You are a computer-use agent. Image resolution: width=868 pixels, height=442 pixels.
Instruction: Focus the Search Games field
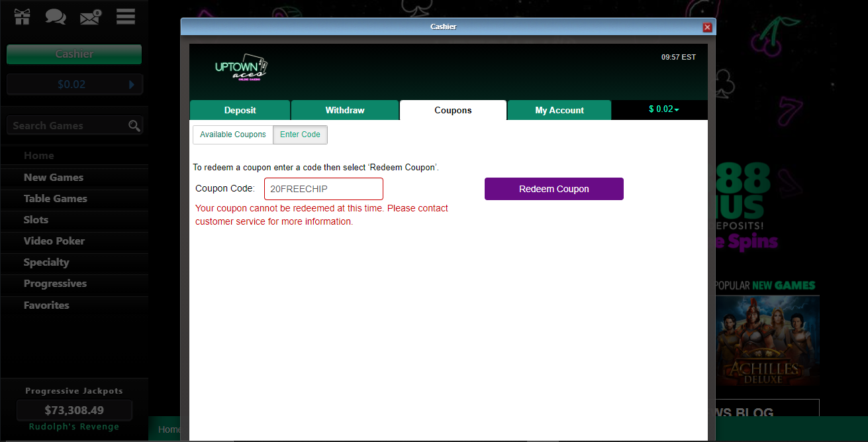tap(66, 126)
